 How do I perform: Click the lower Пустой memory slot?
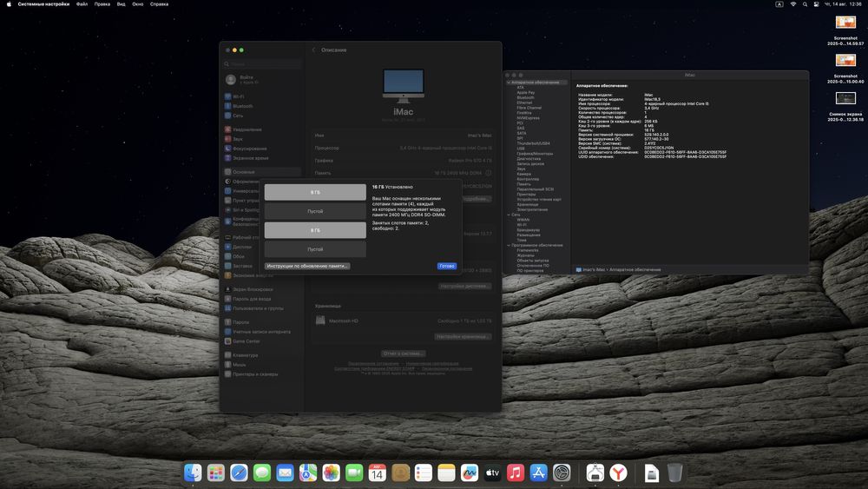point(315,249)
